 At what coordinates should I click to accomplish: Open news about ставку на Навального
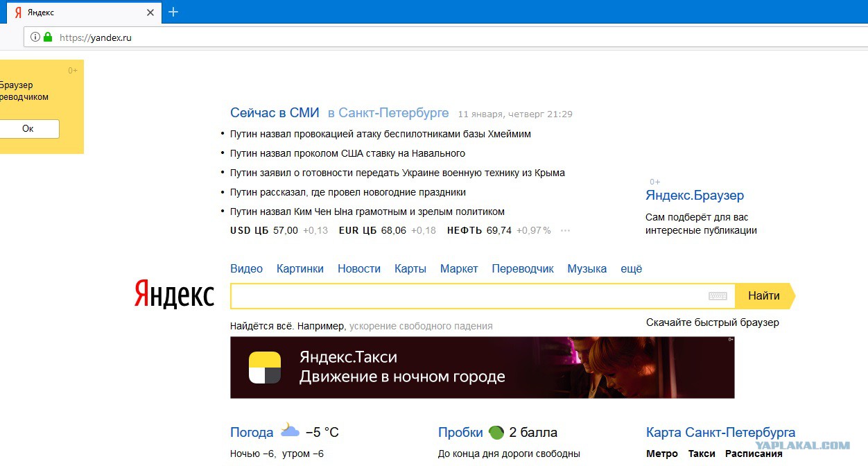[x=347, y=153]
